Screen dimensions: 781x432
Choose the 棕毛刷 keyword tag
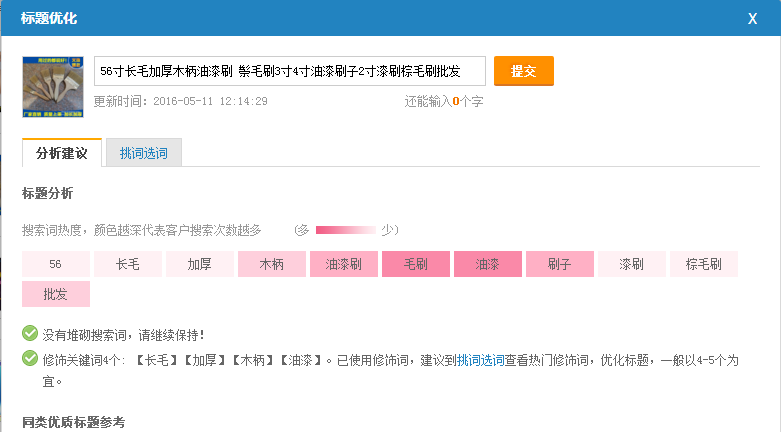click(x=703, y=265)
